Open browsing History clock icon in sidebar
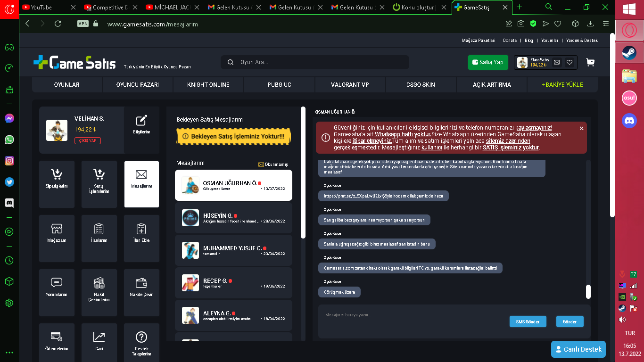 pyautogui.click(x=9, y=260)
